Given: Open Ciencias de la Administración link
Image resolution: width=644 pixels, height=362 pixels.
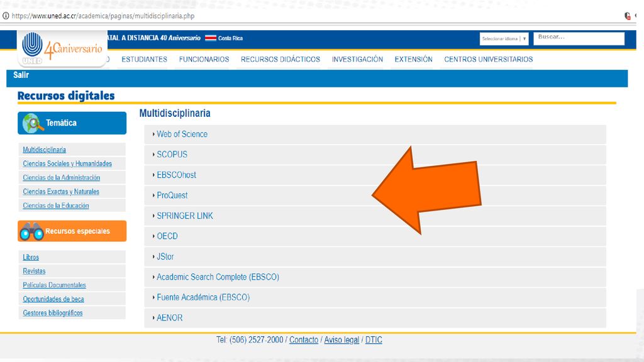Looking at the screenshot, I should coord(62,178).
